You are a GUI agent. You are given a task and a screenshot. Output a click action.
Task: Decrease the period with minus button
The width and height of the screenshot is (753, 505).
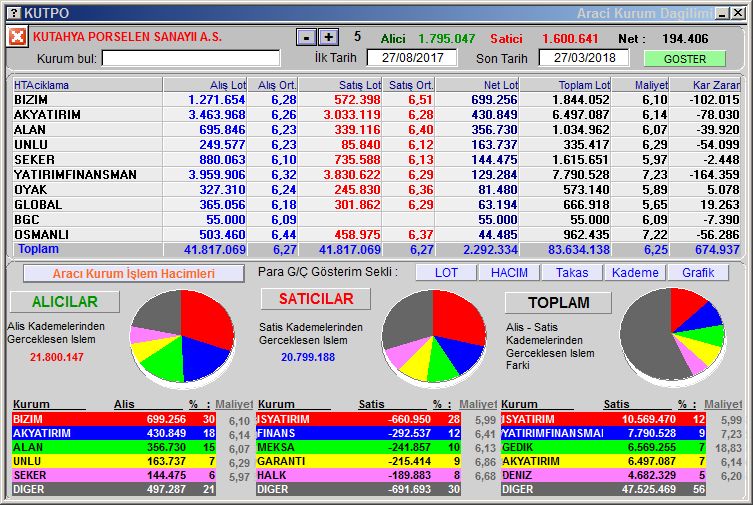coord(306,37)
